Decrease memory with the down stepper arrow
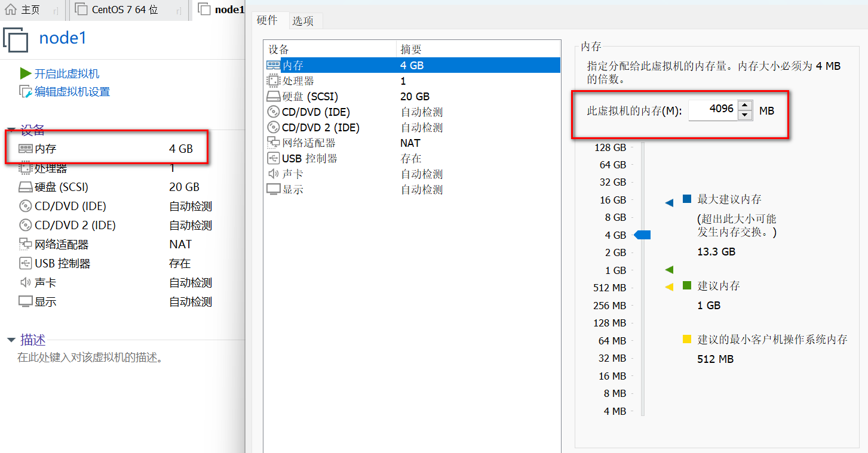The width and height of the screenshot is (868, 453). 745,115
